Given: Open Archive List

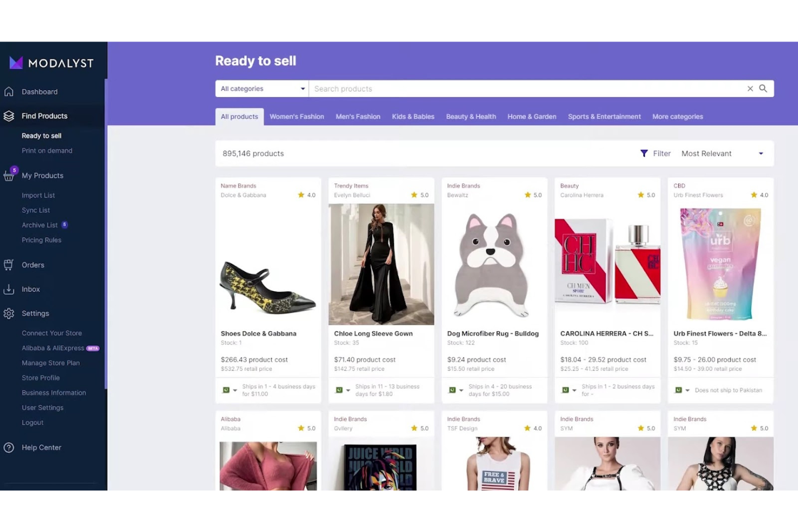Looking at the screenshot, I should coord(39,225).
